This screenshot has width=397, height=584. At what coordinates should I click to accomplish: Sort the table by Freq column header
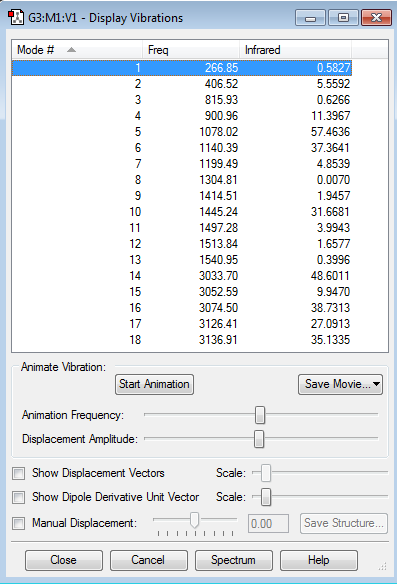click(190, 50)
